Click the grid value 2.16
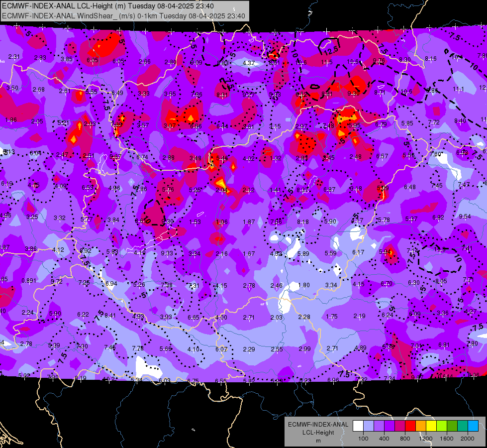The image size is (487, 448). (x=221, y=254)
